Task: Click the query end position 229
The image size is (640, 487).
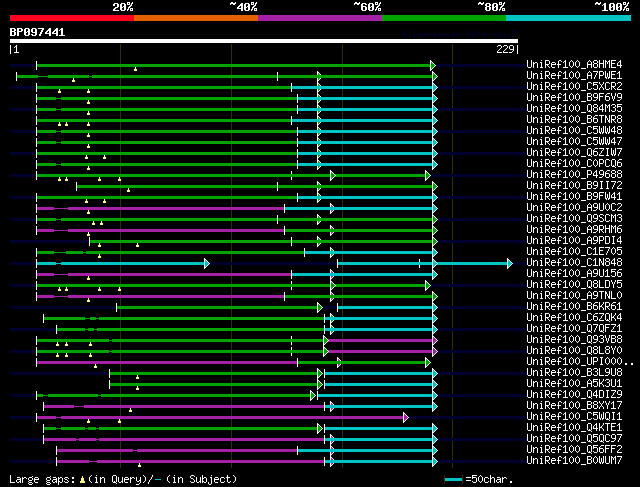Action: 505,49
